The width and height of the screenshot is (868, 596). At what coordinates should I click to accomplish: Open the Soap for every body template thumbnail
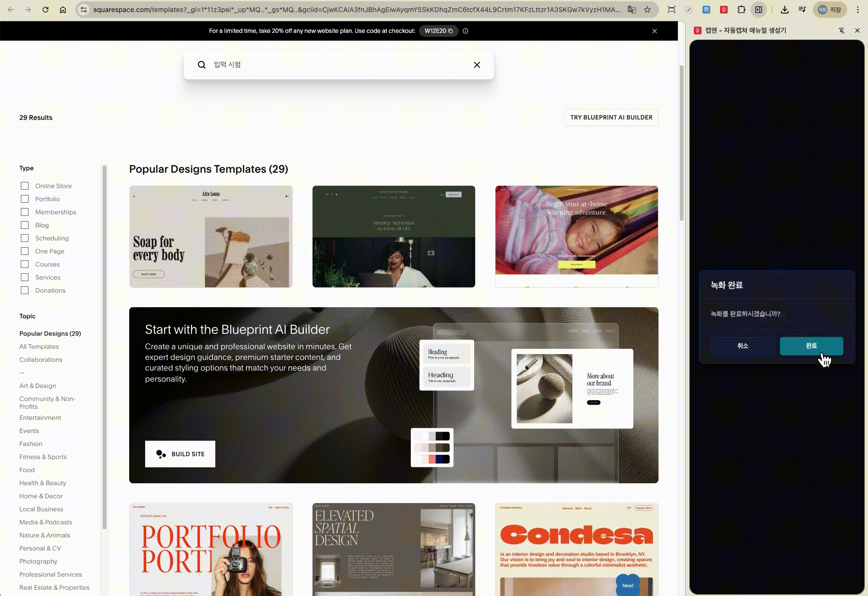211,237
